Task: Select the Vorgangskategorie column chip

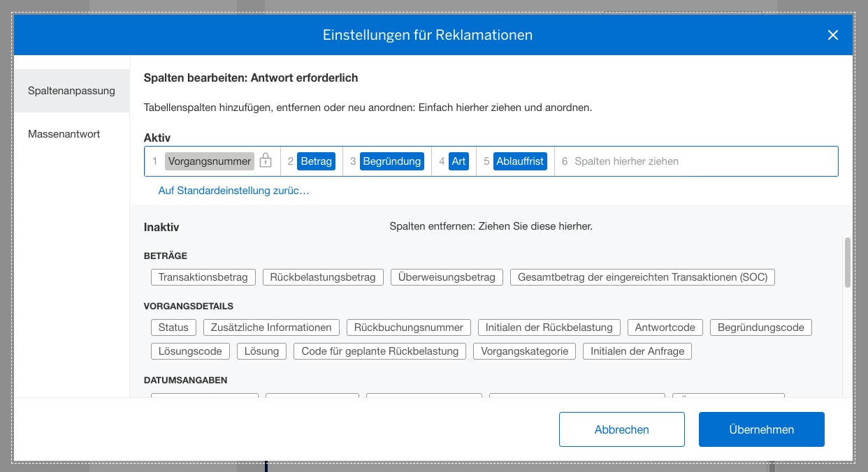Action: [524, 351]
